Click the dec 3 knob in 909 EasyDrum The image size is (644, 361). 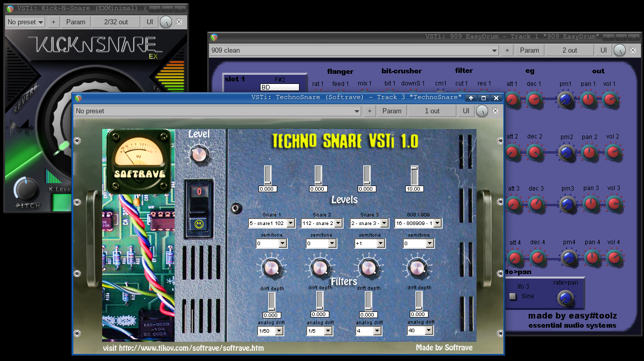pos(535,204)
